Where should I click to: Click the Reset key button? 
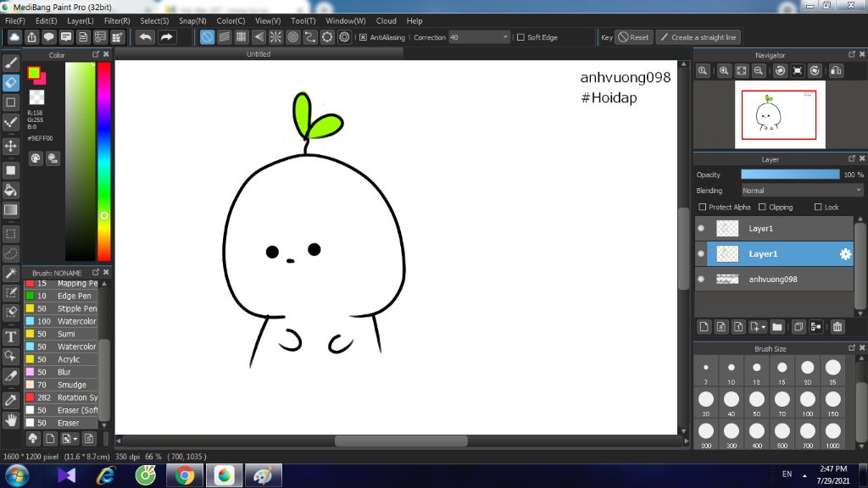(633, 37)
